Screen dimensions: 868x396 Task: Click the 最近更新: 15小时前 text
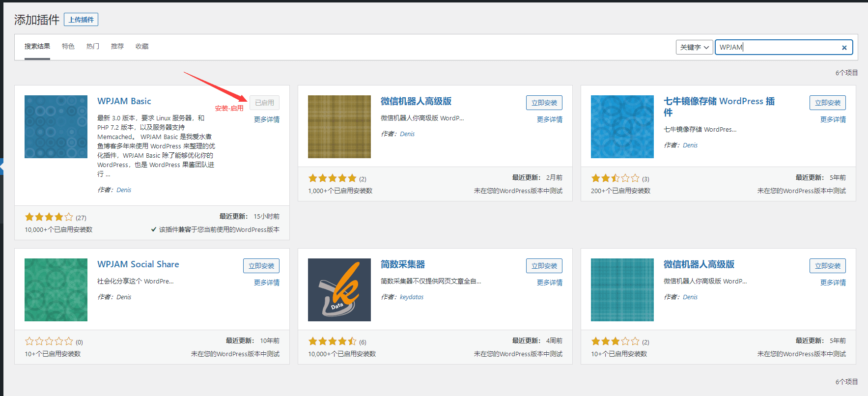coord(250,216)
